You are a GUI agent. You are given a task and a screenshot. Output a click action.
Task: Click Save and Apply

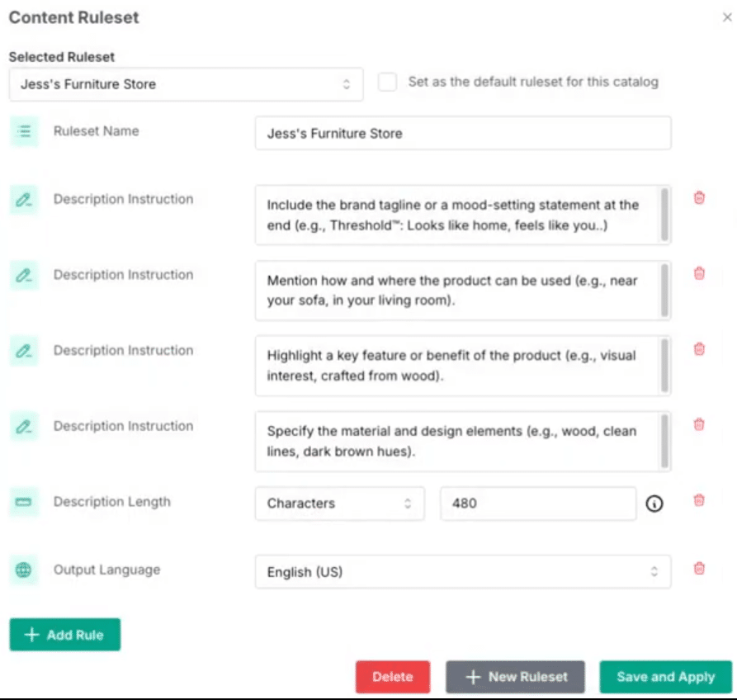[665, 677]
